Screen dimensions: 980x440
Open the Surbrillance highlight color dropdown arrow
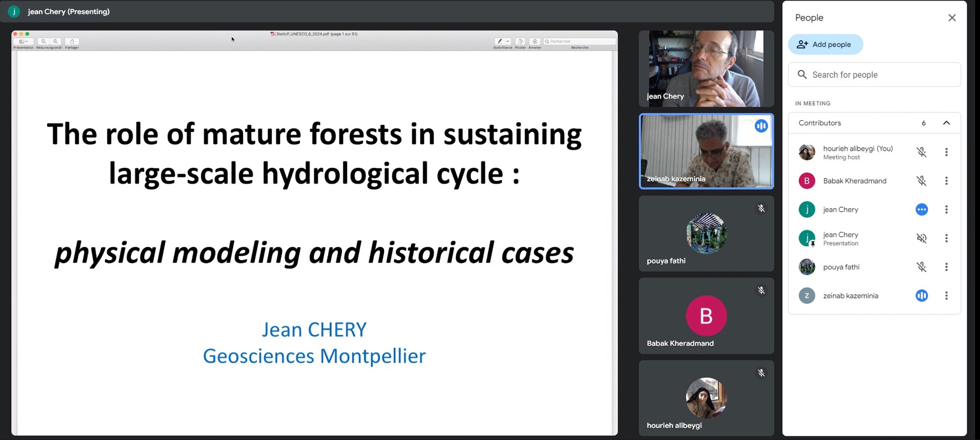point(507,41)
